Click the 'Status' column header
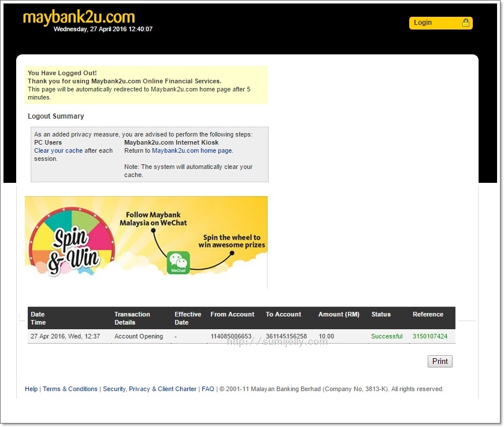 (381, 314)
